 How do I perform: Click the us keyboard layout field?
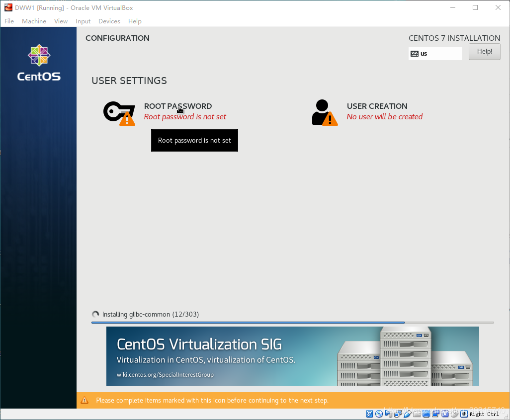click(435, 54)
